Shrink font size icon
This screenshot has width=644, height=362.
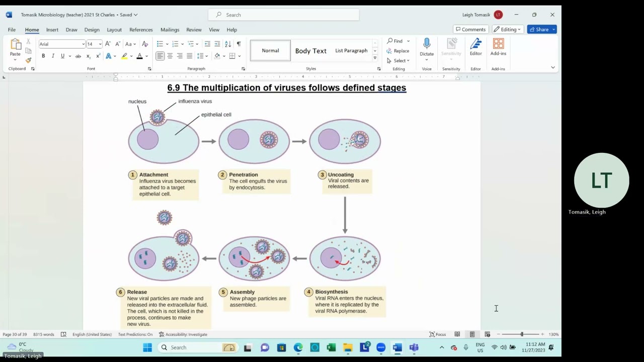[118, 44]
